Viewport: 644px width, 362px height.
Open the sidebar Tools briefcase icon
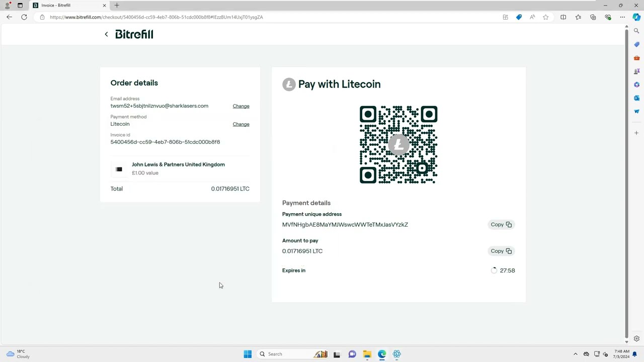coord(636,58)
